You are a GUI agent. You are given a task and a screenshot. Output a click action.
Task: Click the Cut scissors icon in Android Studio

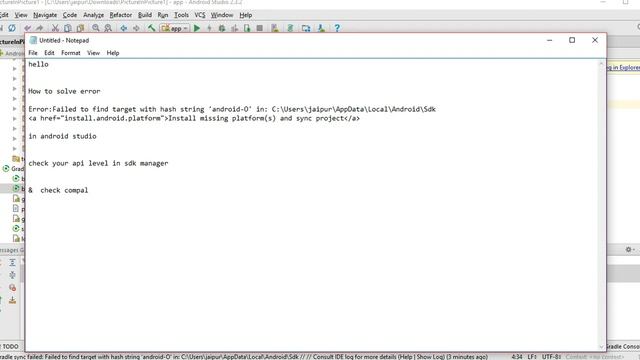55,28
